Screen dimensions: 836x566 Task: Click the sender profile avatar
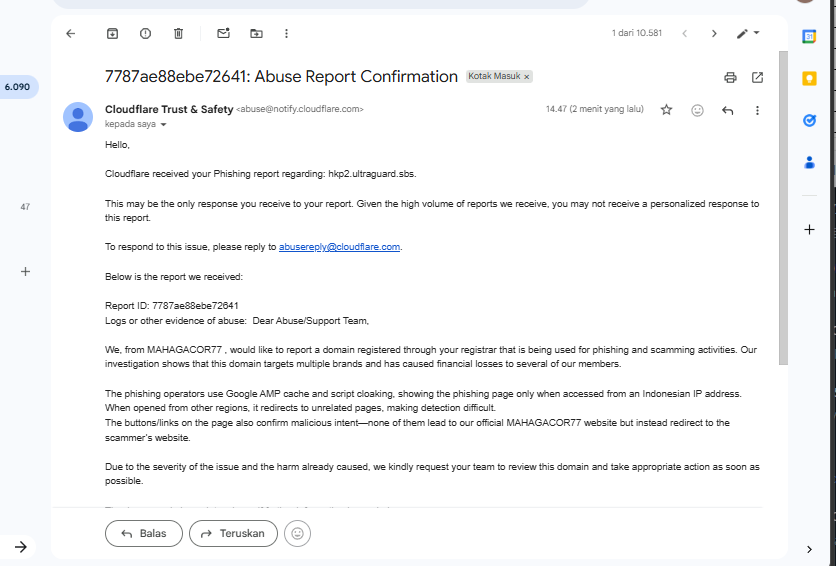pyautogui.click(x=78, y=117)
